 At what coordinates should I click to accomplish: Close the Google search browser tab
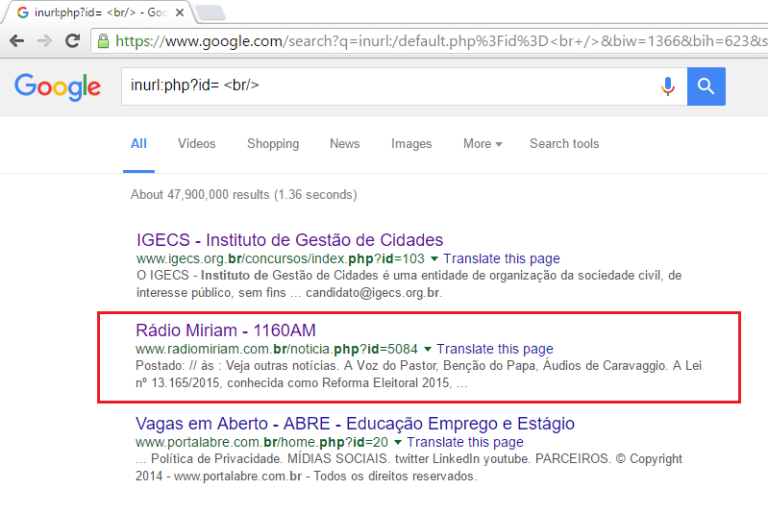coord(180,12)
